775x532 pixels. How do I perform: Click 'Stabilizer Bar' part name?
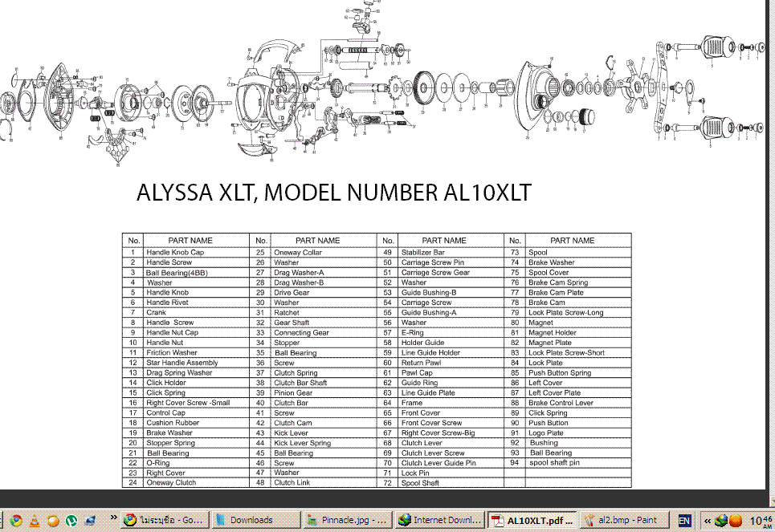pos(423,253)
